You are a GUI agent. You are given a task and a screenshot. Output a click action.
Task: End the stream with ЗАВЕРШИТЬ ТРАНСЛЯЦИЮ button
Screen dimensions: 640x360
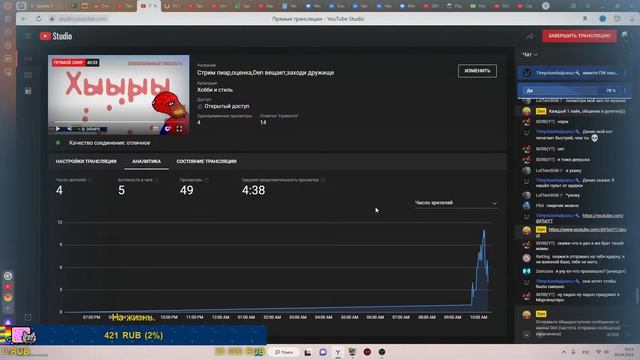pyautogui.click(x=579, y=36)
